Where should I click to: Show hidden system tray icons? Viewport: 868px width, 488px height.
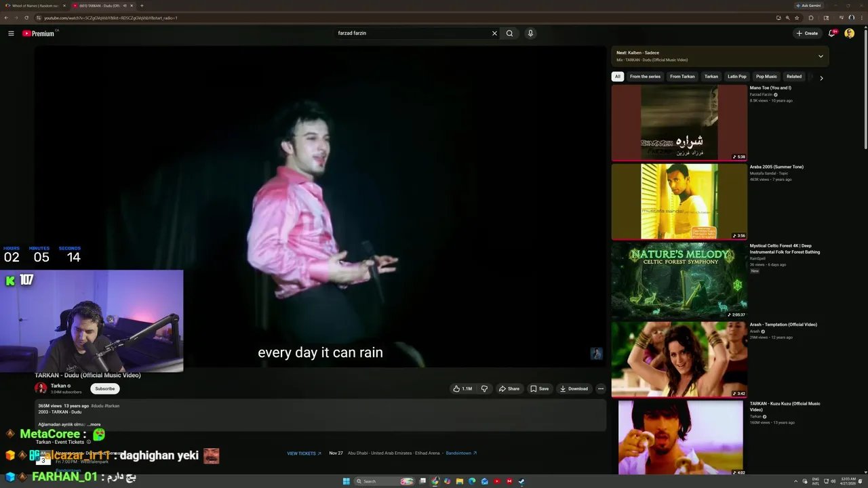(795, 481)
